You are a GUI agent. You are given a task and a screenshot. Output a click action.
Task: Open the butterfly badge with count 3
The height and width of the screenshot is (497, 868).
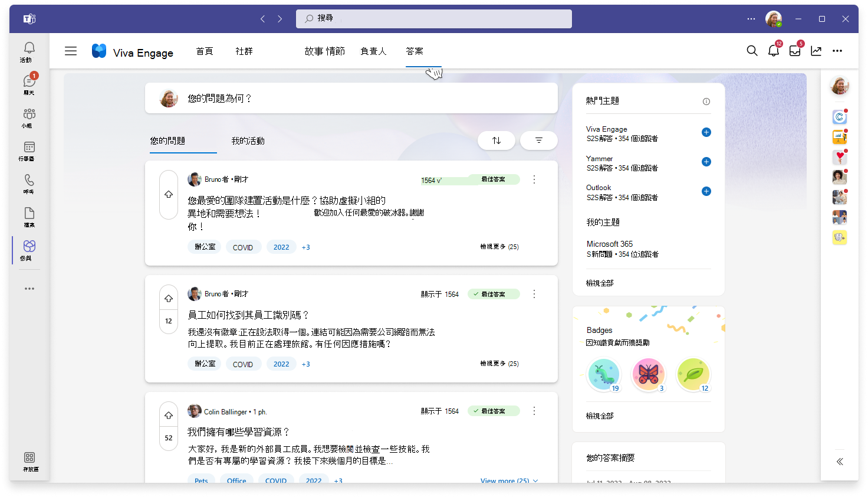click(649, 374)
